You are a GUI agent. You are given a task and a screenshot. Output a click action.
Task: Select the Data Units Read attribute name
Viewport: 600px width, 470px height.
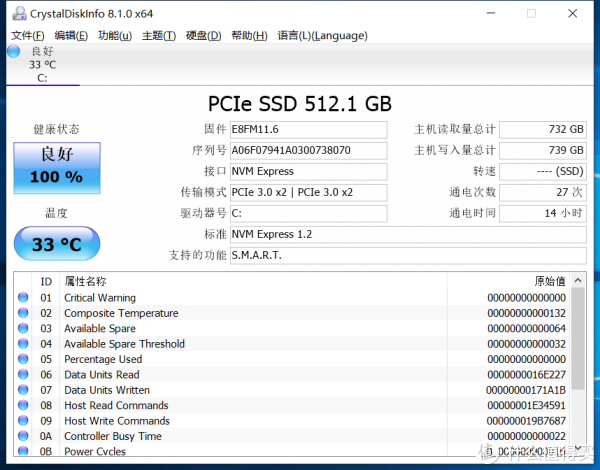point(102,375)
